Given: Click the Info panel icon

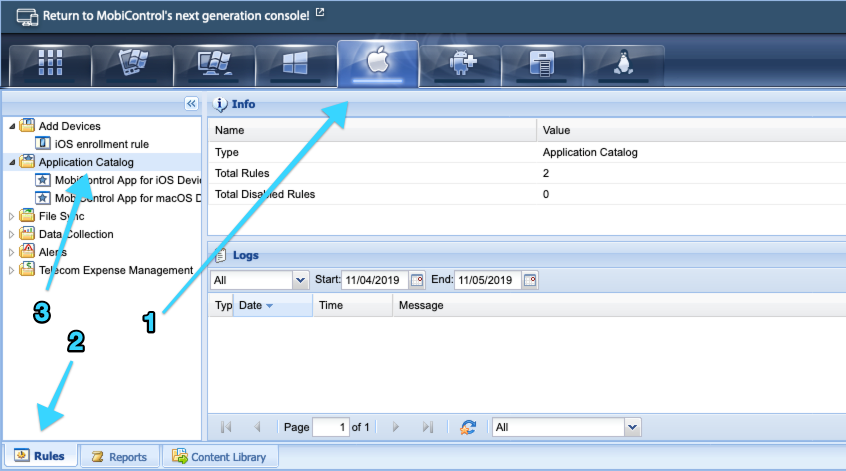Looking at the screenshot, I should [x=220, y=104].
